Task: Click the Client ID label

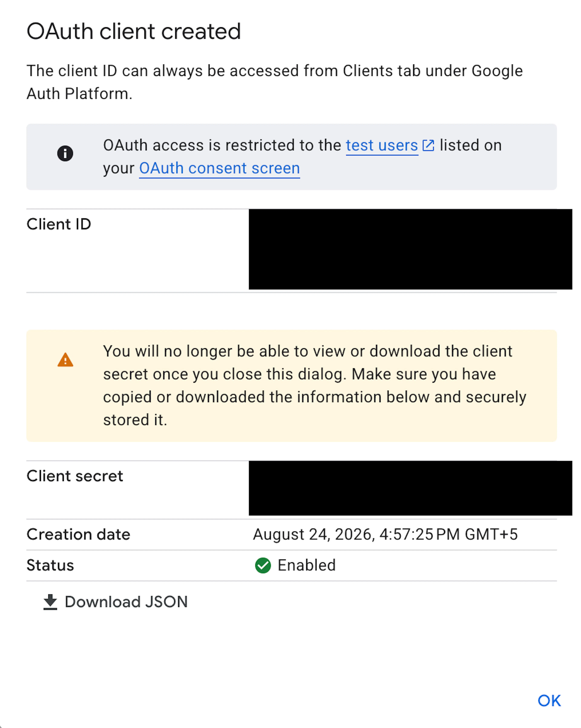Action: click(x=59, y=224)
